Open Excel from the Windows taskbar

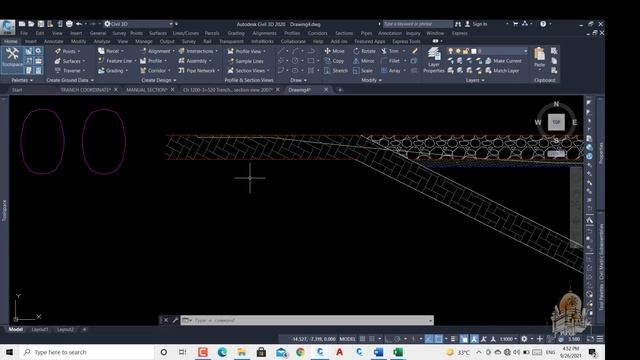point(398,352)
